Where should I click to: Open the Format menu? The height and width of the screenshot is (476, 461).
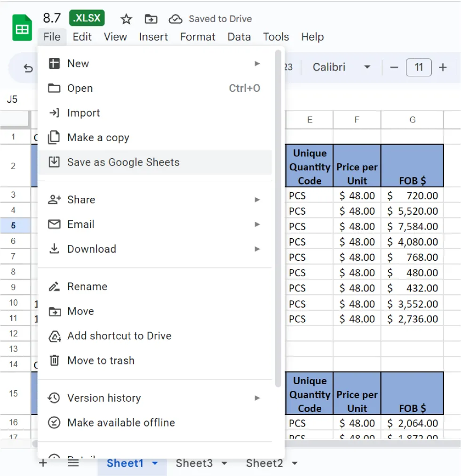coord(198,37)
